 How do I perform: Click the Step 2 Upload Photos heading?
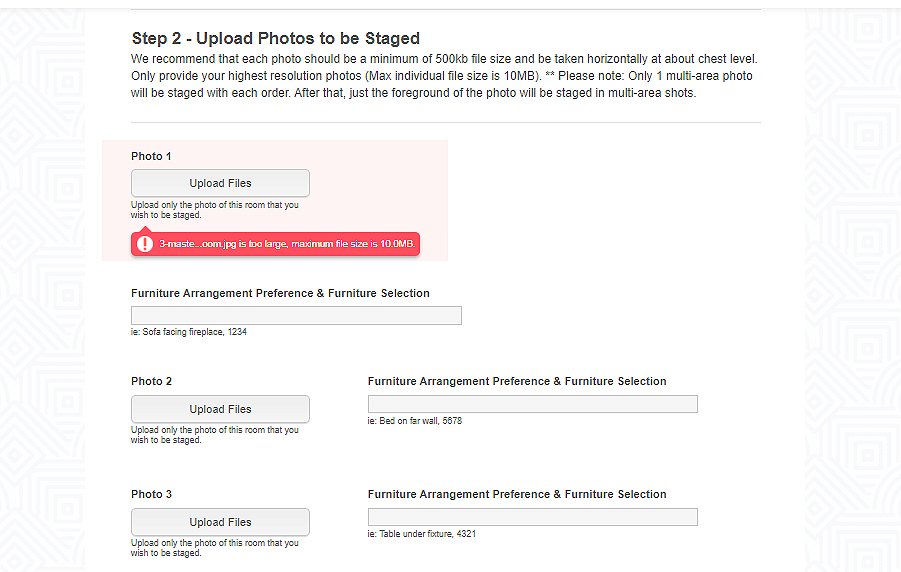pyautogui.click(x=275, y=39)
